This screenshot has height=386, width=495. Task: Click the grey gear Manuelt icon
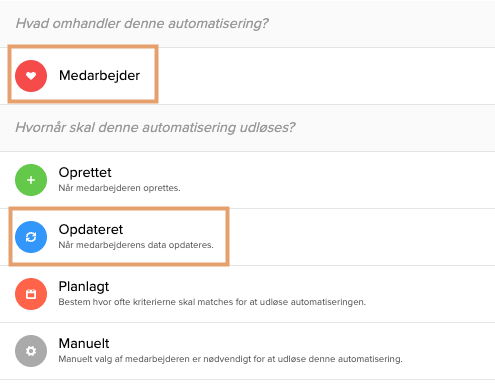click(31, 351)
